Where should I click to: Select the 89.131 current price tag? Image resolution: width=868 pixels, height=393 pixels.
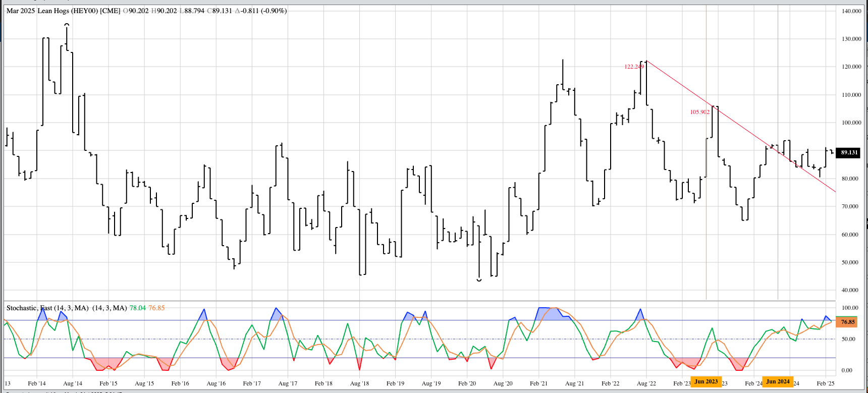click(x=849, y=152)
